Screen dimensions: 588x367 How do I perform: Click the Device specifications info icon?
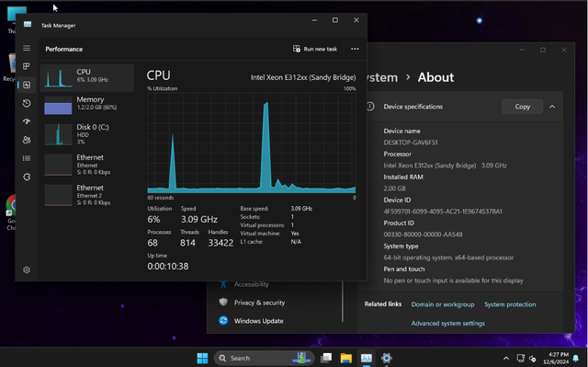point(370,107)
